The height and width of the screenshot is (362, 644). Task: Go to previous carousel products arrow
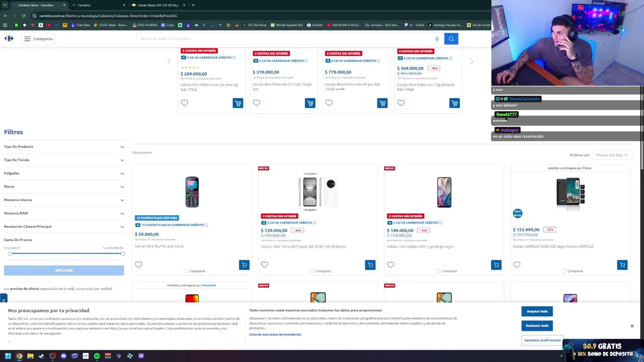pos(169,61)
